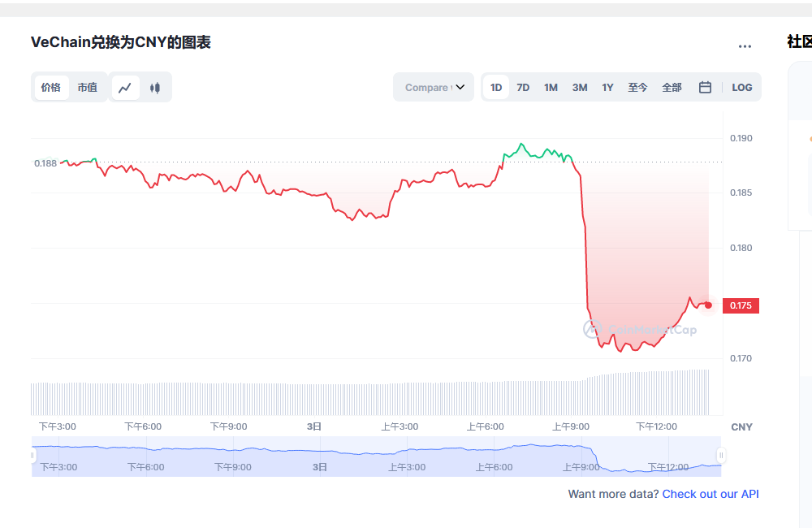Select the 3M time range tab

pos(580,88)
